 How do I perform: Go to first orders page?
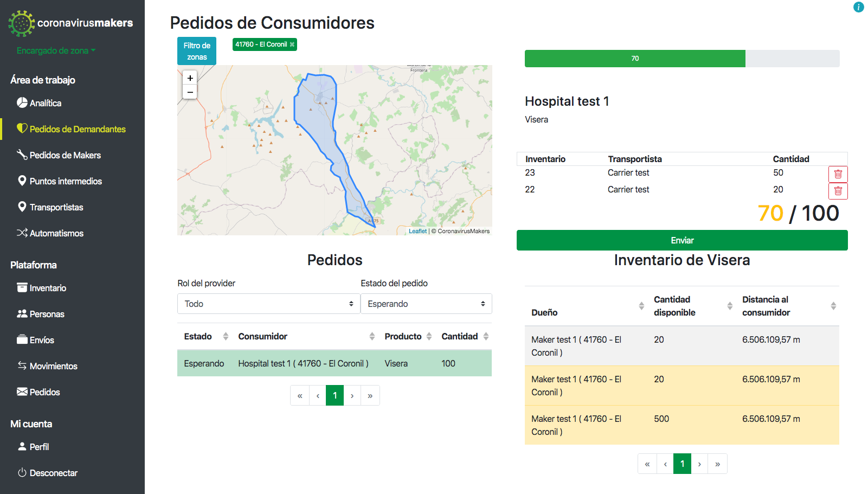point(300,395)
